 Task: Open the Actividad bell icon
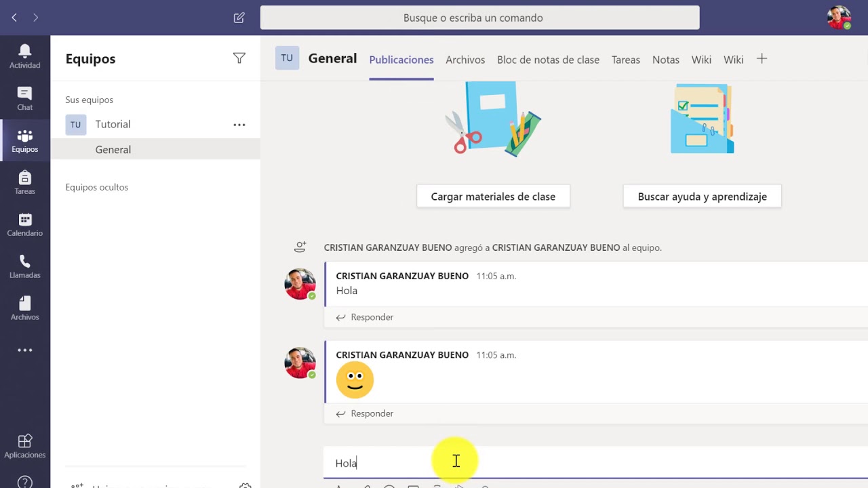24,56
